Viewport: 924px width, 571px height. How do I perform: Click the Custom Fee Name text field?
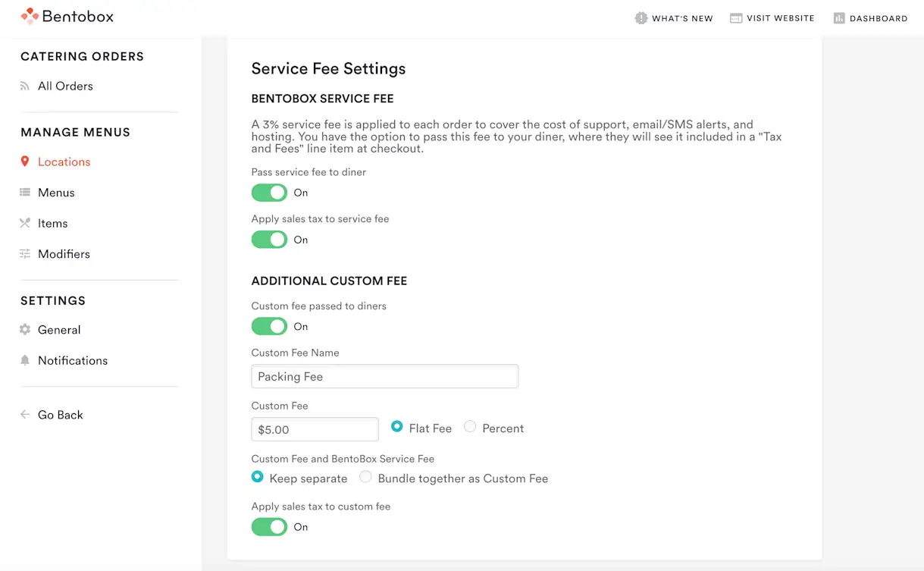point(384,376)
